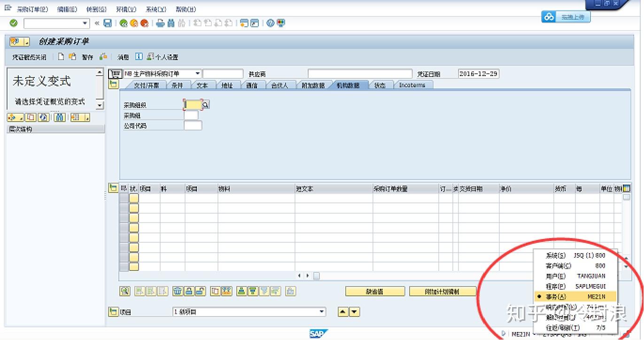This screenshot has width=644, height=340.
Task: Click the 缺省值 button
Action: [x=374, y=291]
